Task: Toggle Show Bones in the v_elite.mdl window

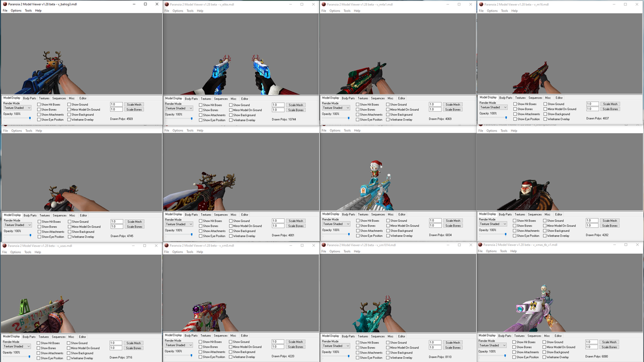Action: point(201,110)
